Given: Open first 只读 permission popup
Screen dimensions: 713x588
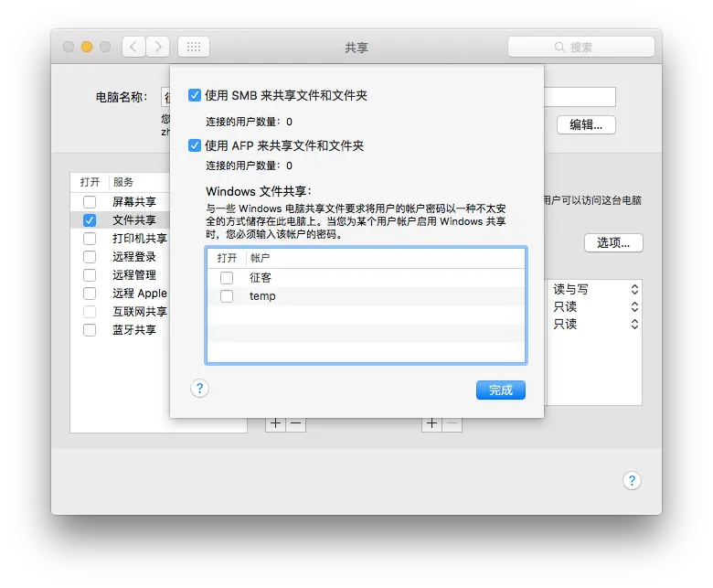Looking at the screenshot, I should coord(595,306).
